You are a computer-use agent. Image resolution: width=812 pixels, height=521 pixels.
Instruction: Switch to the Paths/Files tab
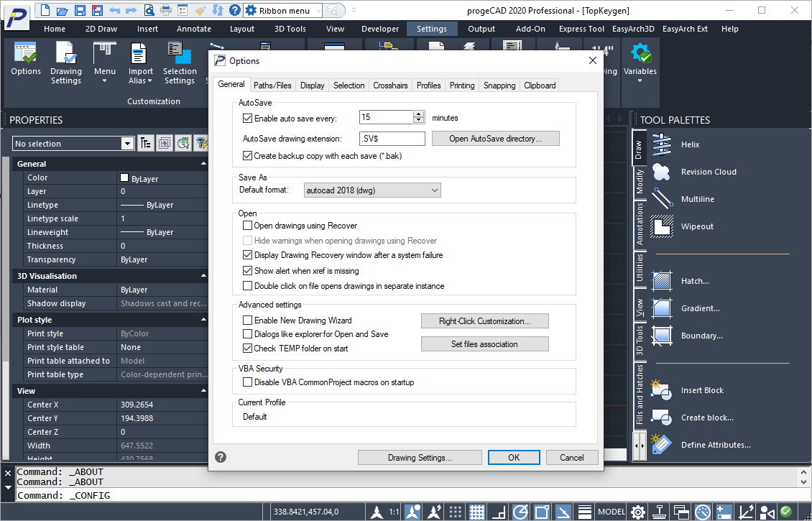coord(272,86)
